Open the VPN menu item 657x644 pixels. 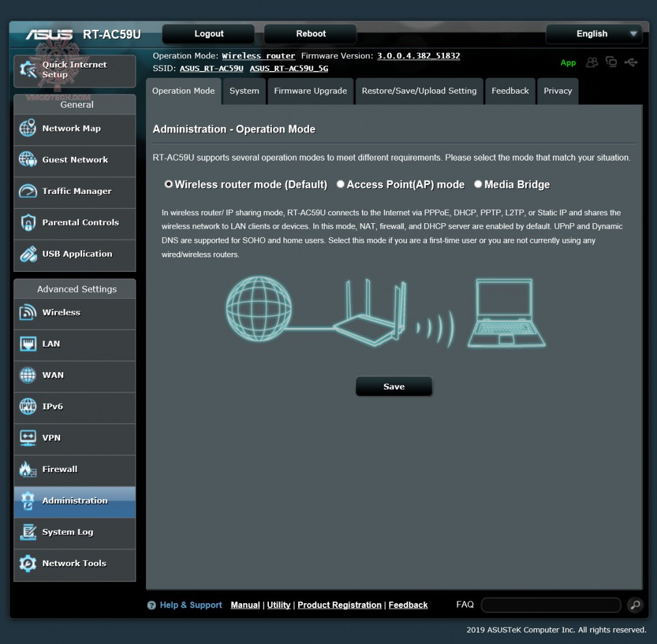pos(75,438)
